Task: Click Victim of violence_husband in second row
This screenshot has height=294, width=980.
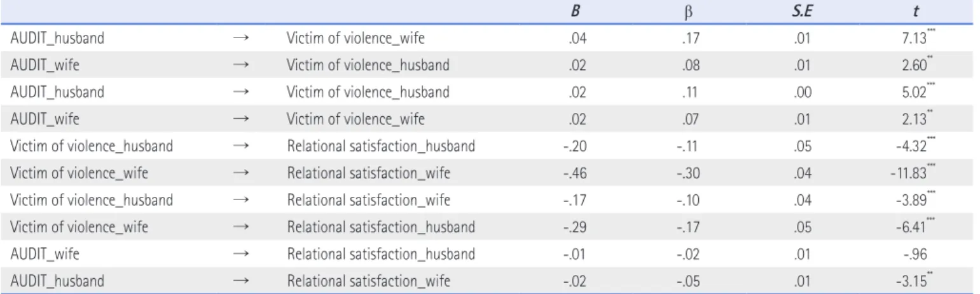Action: (368, 65)
